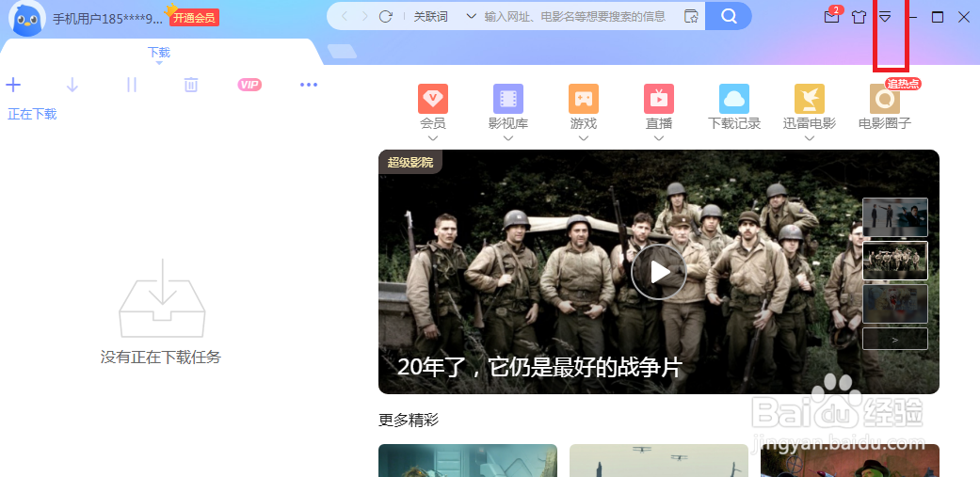Click the 游戏 gamepad icon
This screenshot has height=477, width=980.
click(x=584, y=99)
